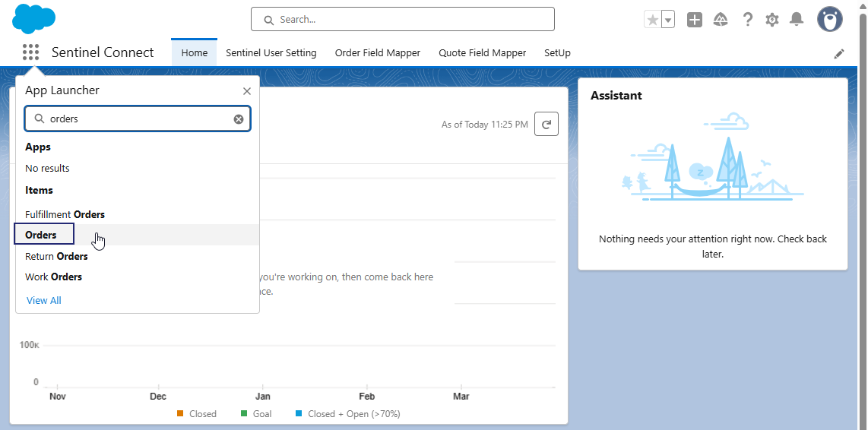
Task: Open the Trailhead guidance icon
Action: coord(721,20)
